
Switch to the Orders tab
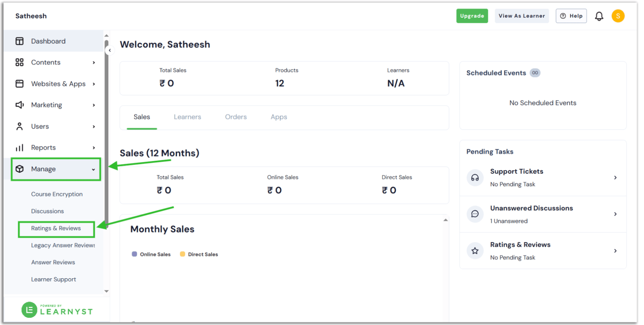click(236, 117)
